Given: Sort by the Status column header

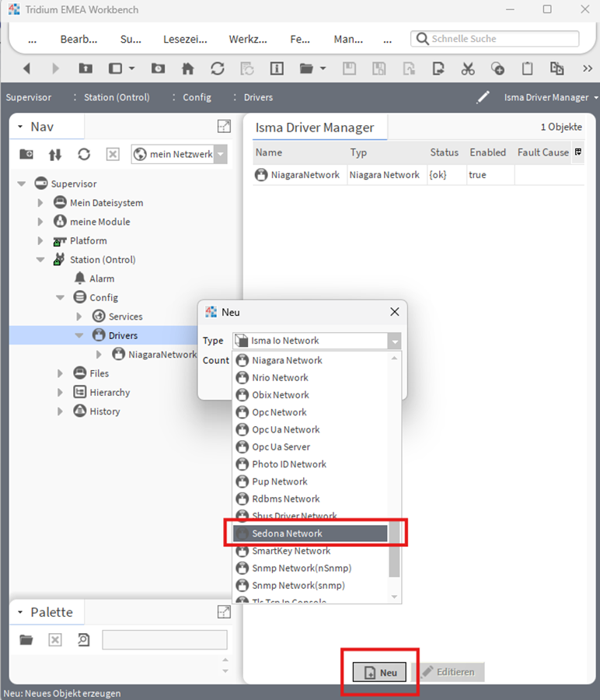Looking at the screenshot, I should [444, 152].
